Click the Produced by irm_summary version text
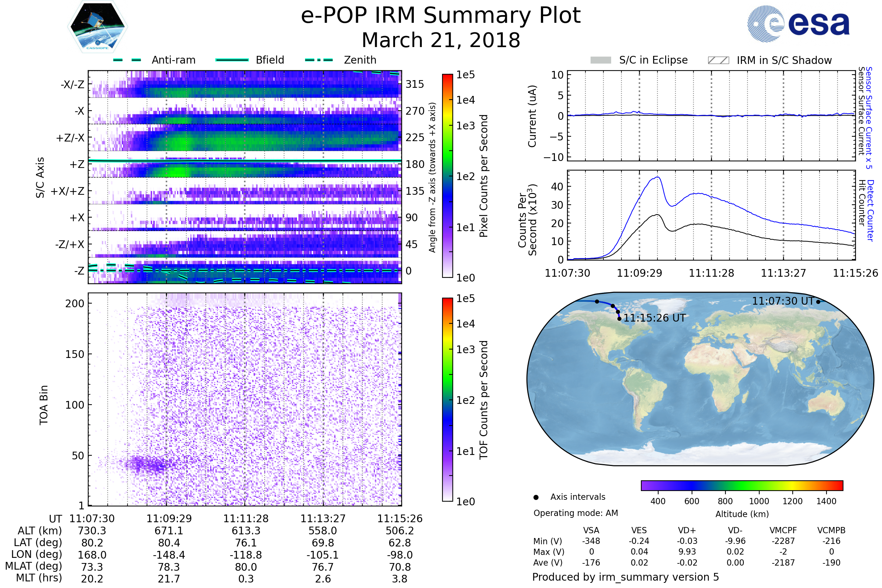The width and height of the screenshot is (882, 588). [625, 577]
